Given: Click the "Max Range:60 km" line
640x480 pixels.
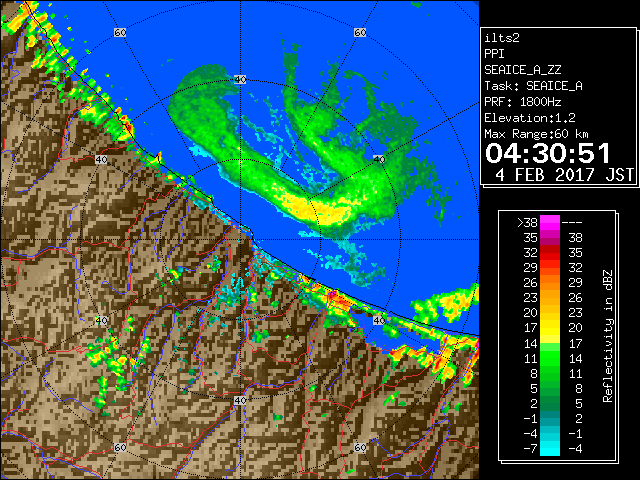Looking at the screenshot, I should tap(536, 134).
